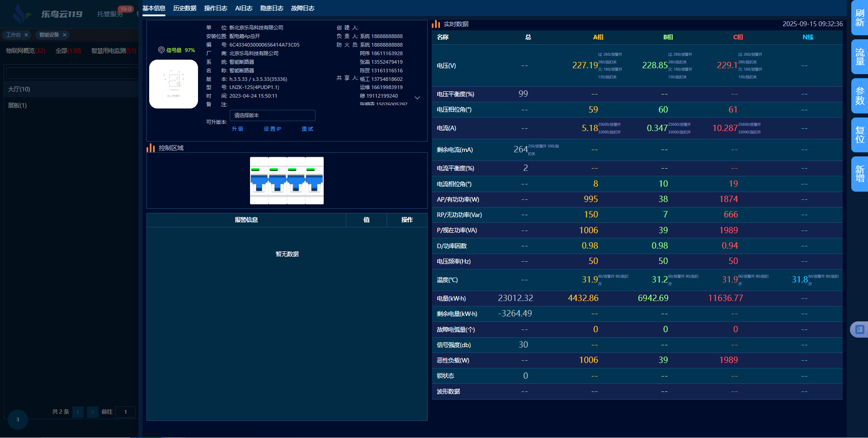Image resolution: width=868 pixels, height=438 pixels.
Task: Open the 请选择版本 version dropdown
Action: coord(272,115)
